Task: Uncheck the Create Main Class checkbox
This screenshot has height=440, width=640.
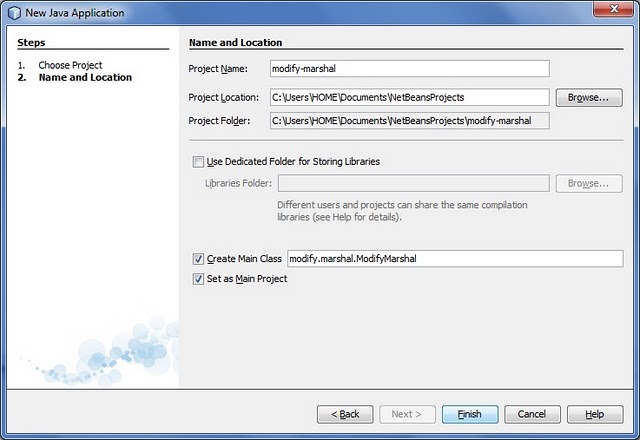Action: [198, 259]
